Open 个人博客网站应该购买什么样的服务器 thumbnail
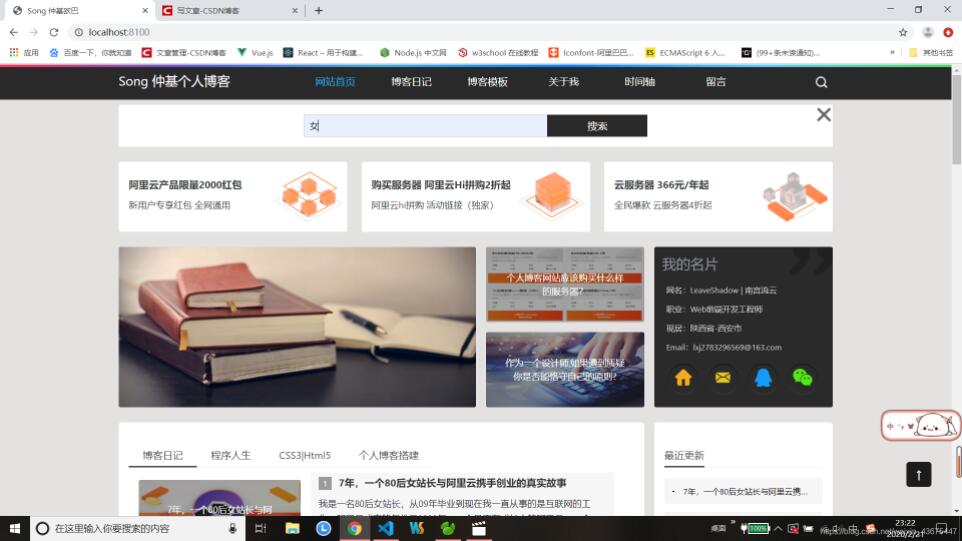Image resolution: width=962 pixels, height=541 pixels. click(565, 285)
